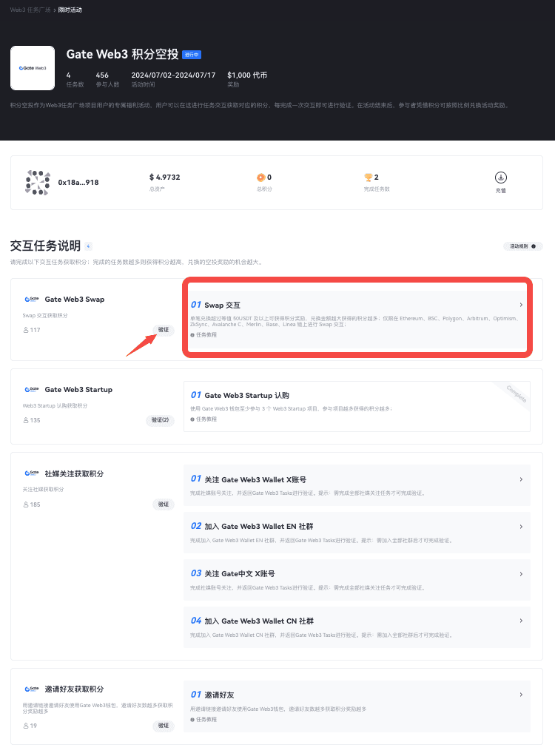This screenshot has height=756, width=555.
Task: Click Gate logo next to 邀请好友获取积分
Action: 31,689
